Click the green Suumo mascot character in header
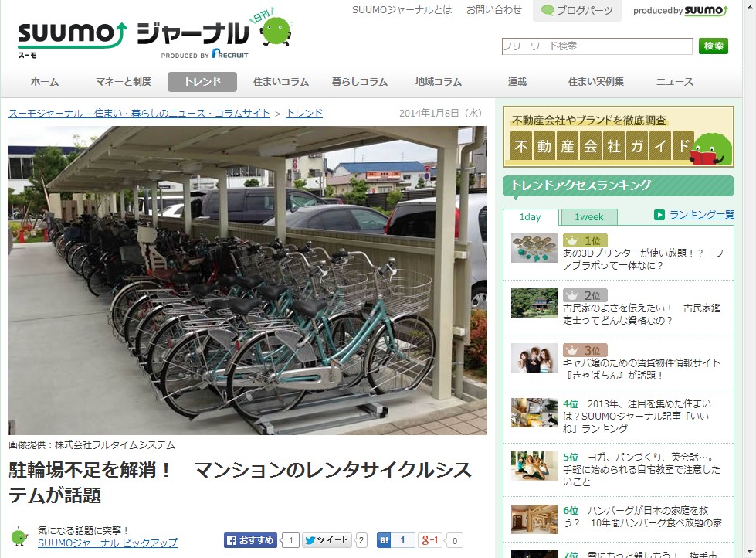 (276, 31)
